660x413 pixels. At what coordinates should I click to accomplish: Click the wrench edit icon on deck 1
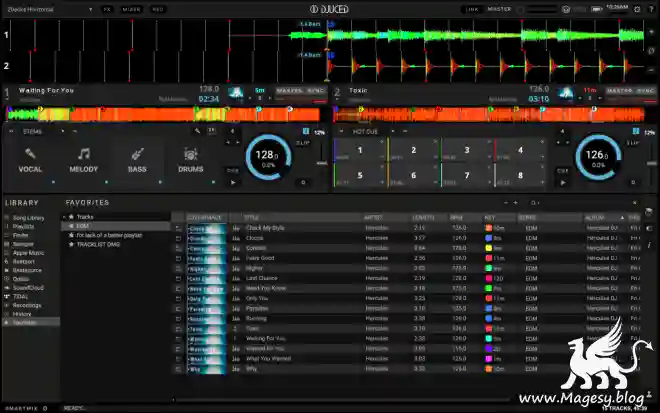197,131
